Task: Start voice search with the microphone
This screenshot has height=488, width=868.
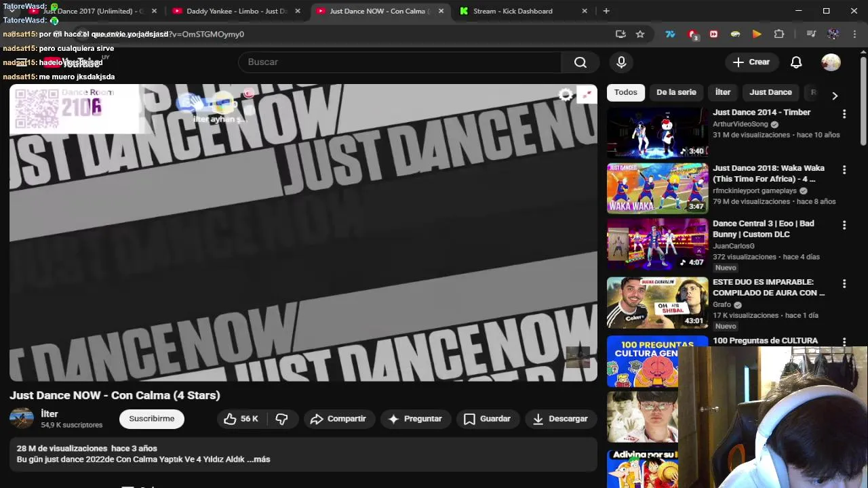Action: (x=621, y=62)
